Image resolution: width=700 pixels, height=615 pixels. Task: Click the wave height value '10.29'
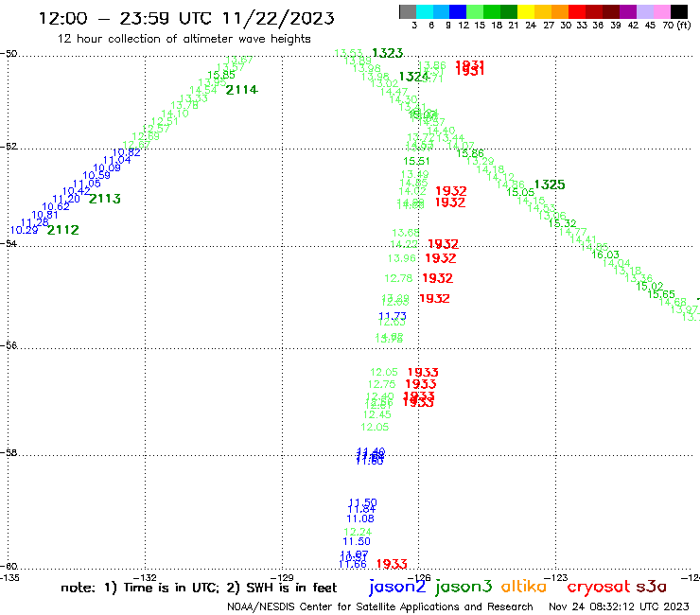click(x=24, y=230)
